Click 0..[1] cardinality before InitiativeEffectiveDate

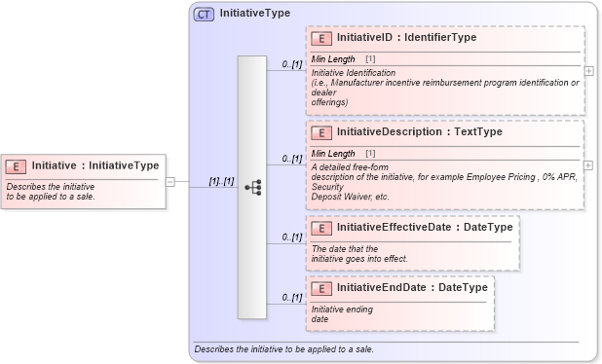coord(292,237)
